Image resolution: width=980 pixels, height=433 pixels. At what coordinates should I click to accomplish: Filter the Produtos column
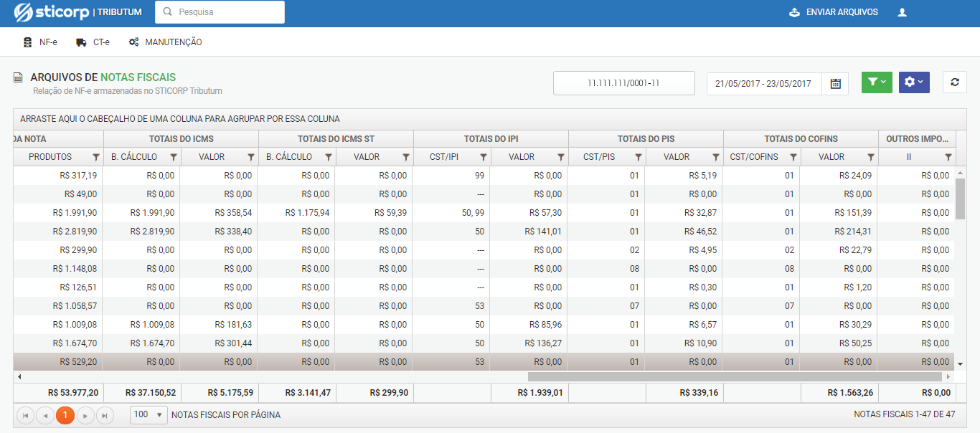click(96, 157)
